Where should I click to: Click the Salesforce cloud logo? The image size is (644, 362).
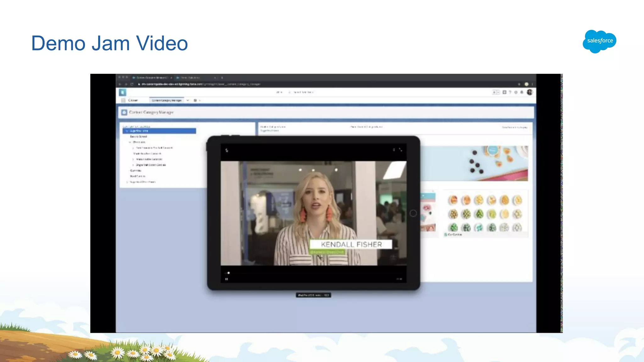click(599, 41)
